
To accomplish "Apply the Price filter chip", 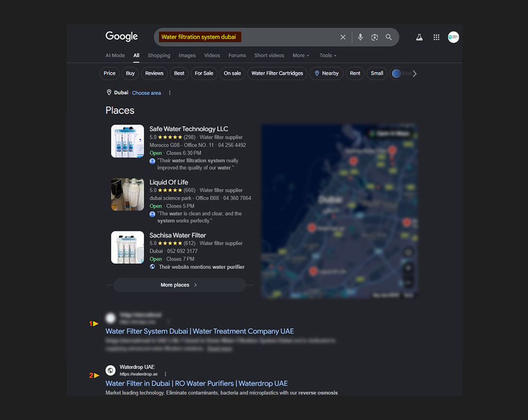I will click(x=109, y=73).
